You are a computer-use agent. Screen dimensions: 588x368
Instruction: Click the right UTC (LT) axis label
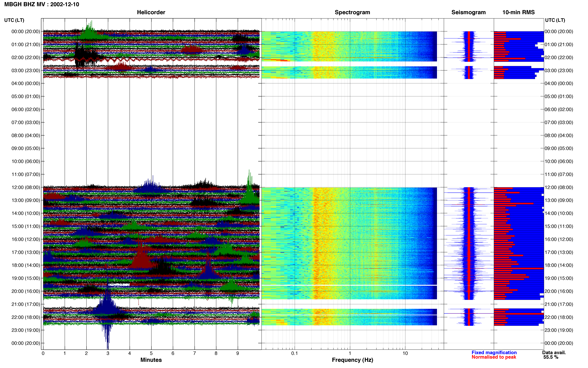tap(555, 20)
